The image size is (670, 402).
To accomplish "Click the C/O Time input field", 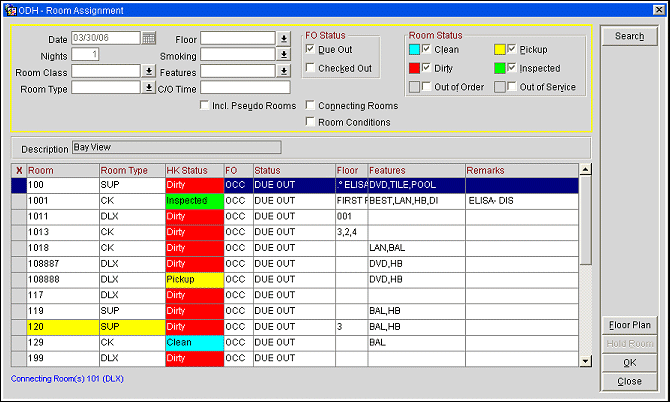I will pyautogui.click(x=244, y=88).
